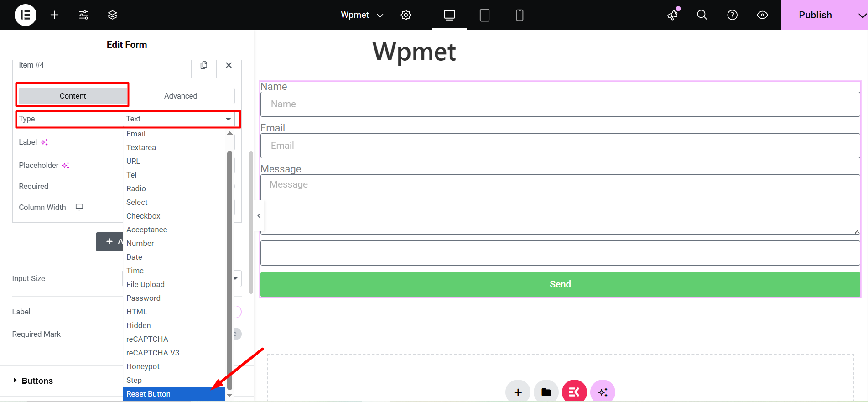The width and height of the screenshot is (868, 402).
Task: Switch to desktop view icon
Action: point(449,15)
